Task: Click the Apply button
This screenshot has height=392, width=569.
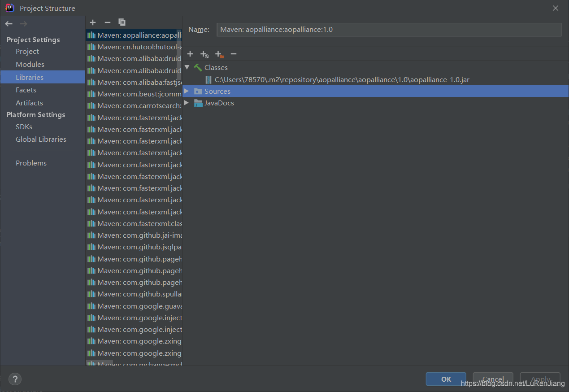Action: point(540,379)
